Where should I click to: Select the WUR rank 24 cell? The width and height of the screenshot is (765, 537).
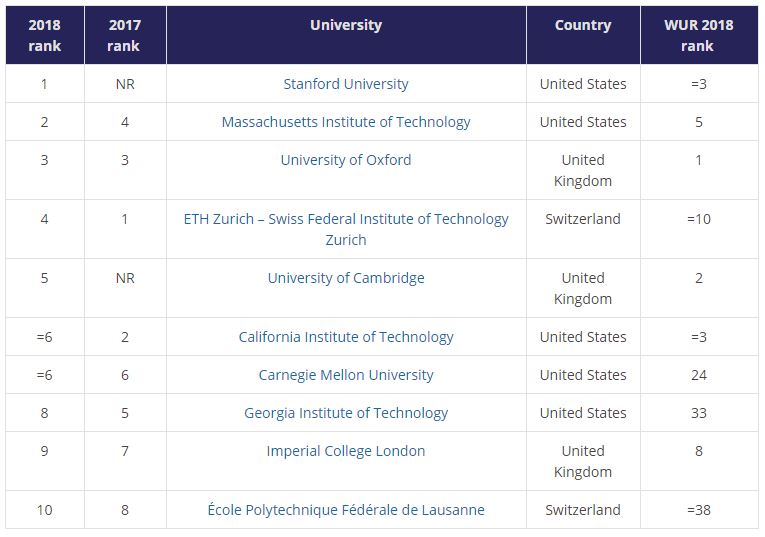[699, 375]
